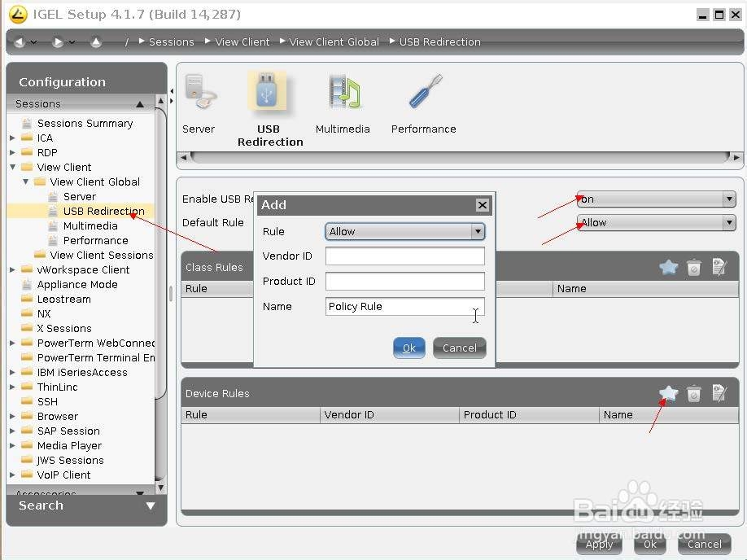Select Leostream in the tree
Screen dimensions: 747x560
[x=63, y=300]
